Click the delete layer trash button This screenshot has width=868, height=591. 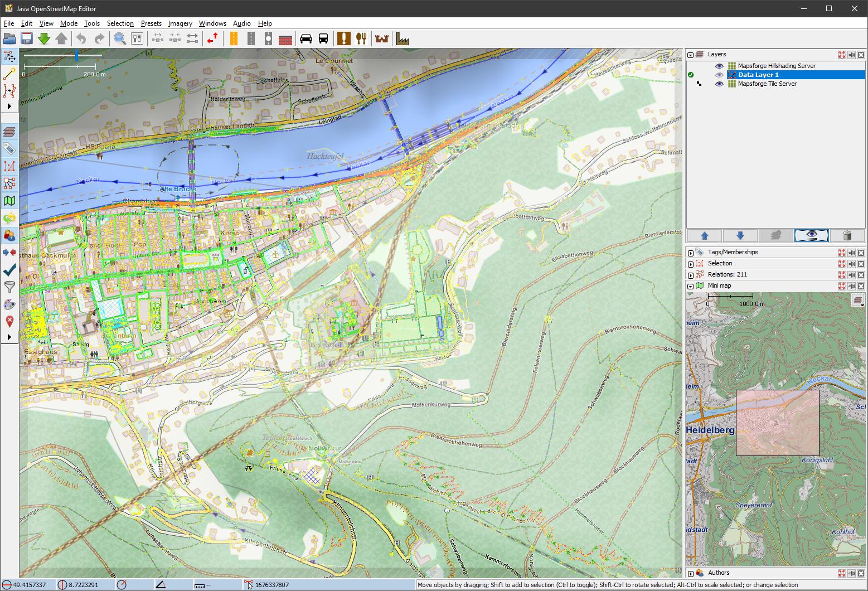click(x=847, y=235)
